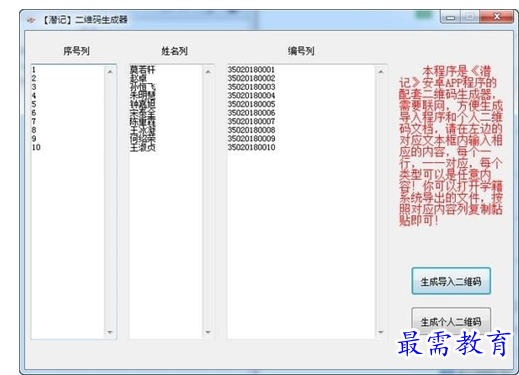Screen dimensions: 519x375
Task: Click row "3" in 序号列
Action: (x=34, y=87)
